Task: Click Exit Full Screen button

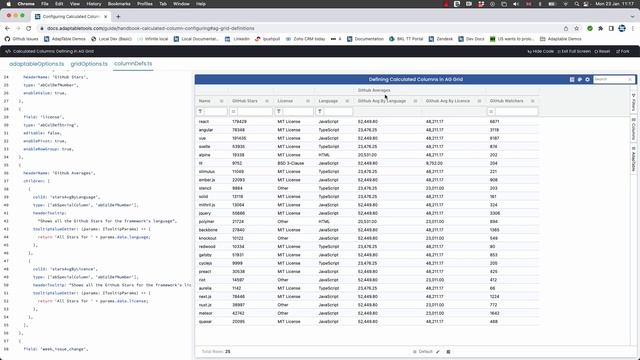Action: pyautogui.click(x=574, y=51)
